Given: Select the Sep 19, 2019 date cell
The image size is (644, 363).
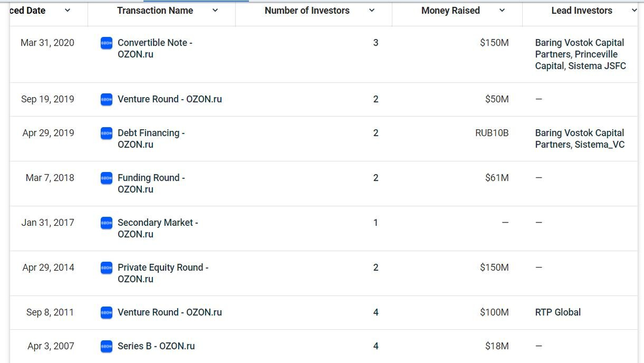Looking at the screenshot, I should click(x=48, y=99).
